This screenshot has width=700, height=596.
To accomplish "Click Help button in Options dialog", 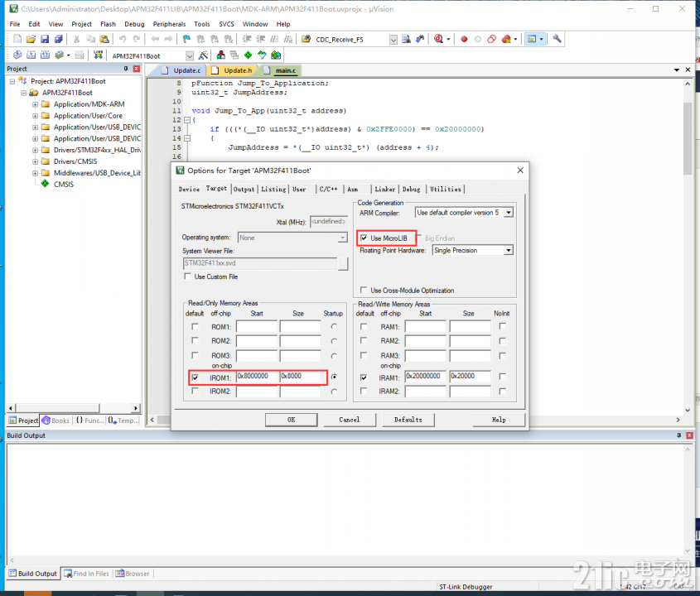I will pyautogui.click(x=499, y=420).
